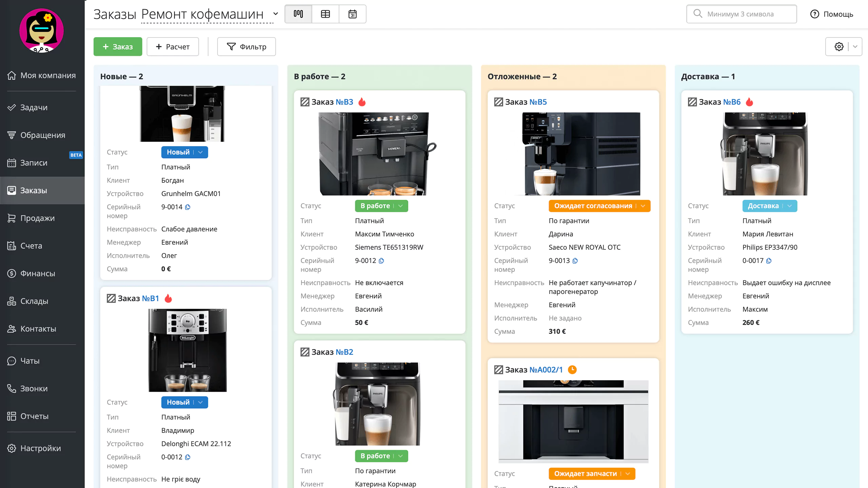Open Настройки in sidebar
This screenshot has height=488, width=868.
coord(42,448)
